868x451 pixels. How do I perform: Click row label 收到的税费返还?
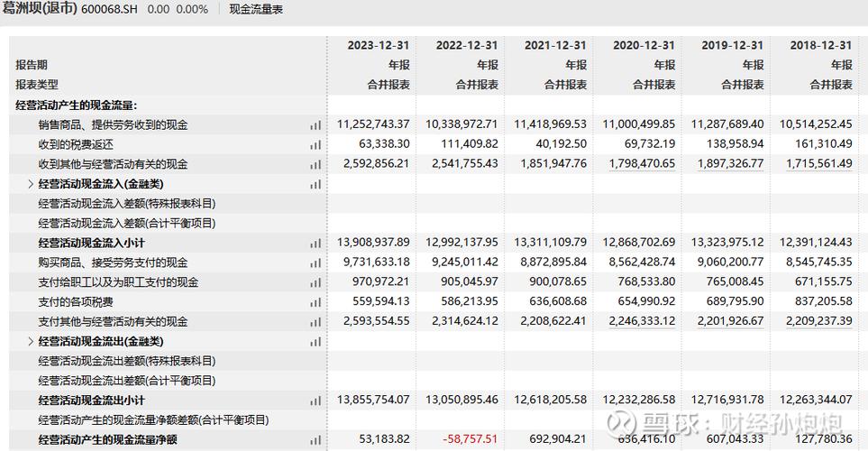click(76, 144)
